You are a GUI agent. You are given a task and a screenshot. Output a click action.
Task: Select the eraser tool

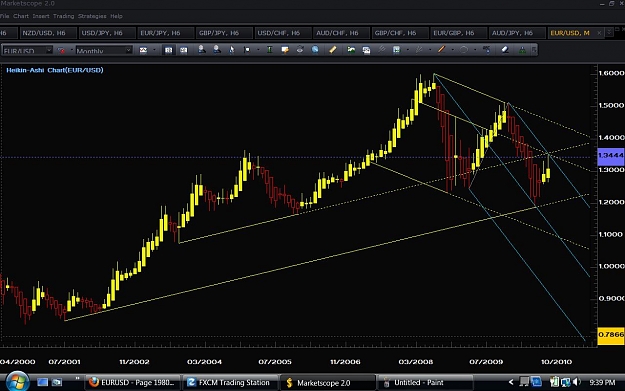pyautogui.click(x=505, y=50)
